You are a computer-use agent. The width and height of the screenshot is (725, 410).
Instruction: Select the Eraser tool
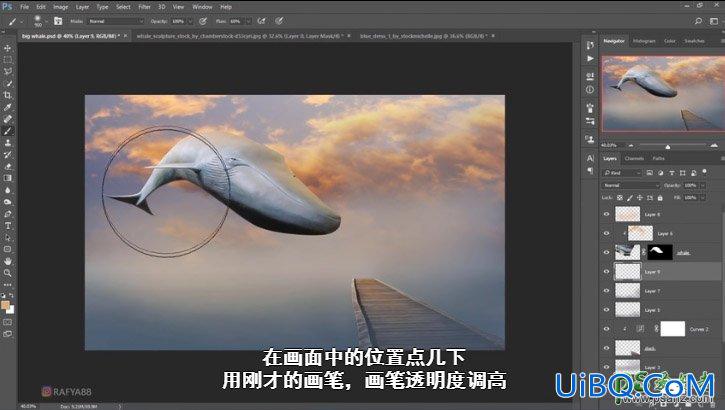[8, 166]
